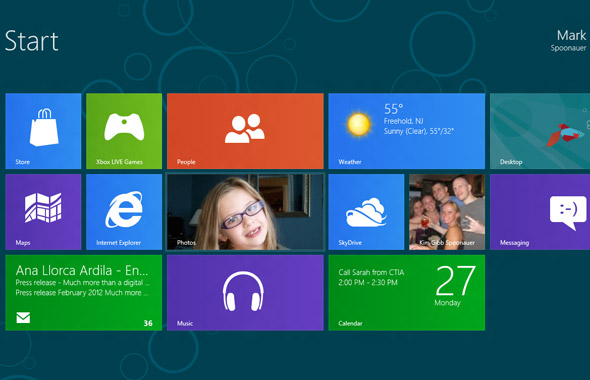Launch the Xbox LIVE Games controller tile
The height and width of the screenshot is (380, 590).
pyautogui.click(x=124, y=131)
